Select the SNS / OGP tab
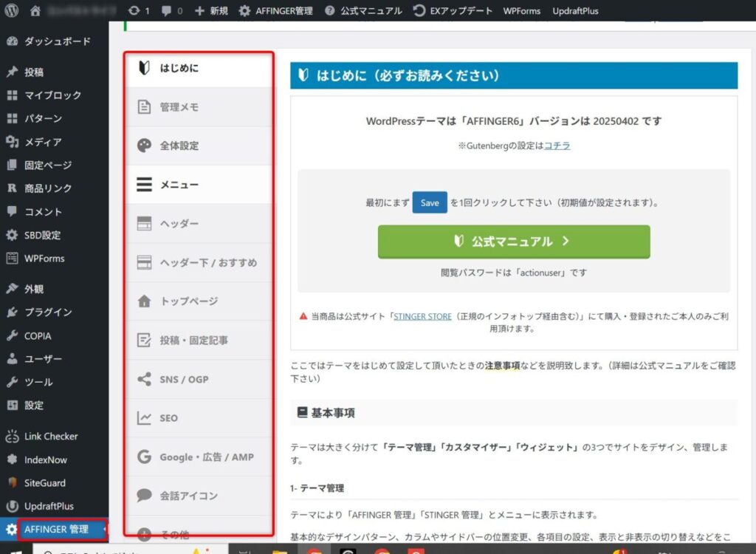 199,380
